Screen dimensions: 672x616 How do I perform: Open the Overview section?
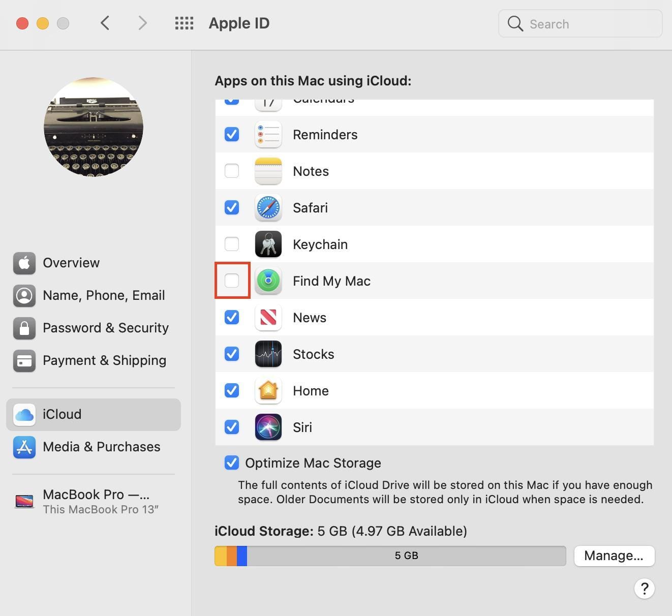pyautogui.click(x=94, y=263)
